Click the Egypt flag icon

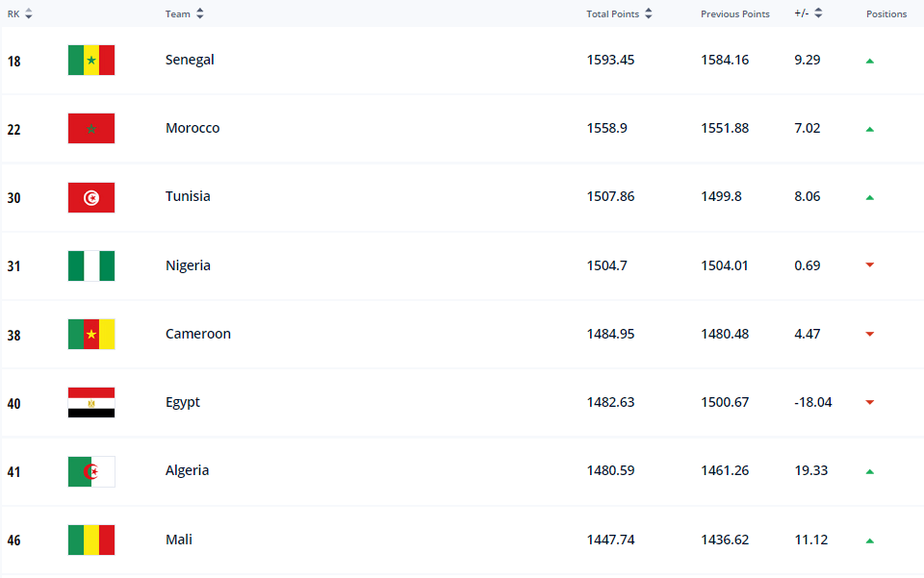tap(91, 403)
